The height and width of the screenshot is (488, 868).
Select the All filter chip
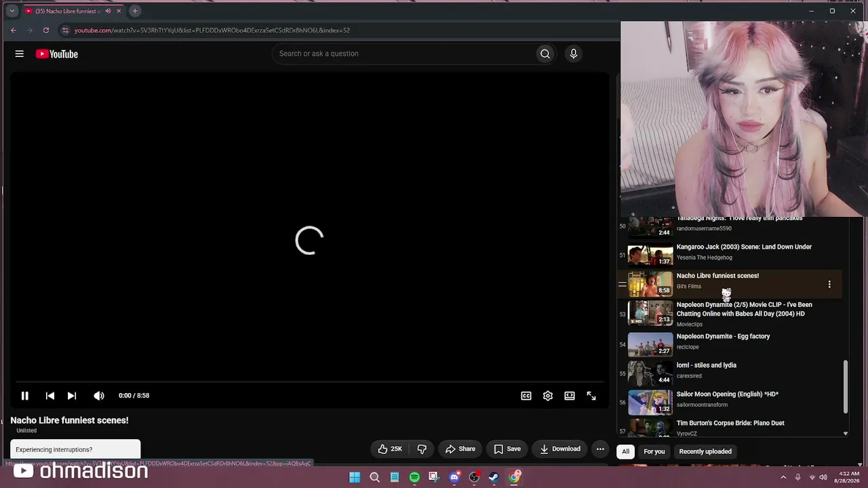pos(626,451)
